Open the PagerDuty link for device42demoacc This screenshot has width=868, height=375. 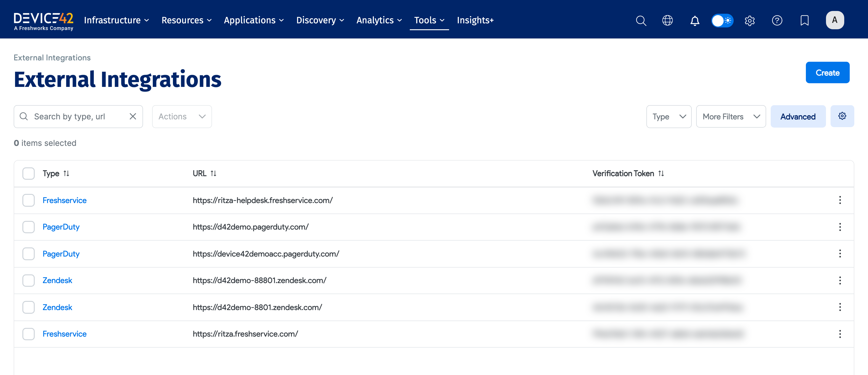(61, 254)
